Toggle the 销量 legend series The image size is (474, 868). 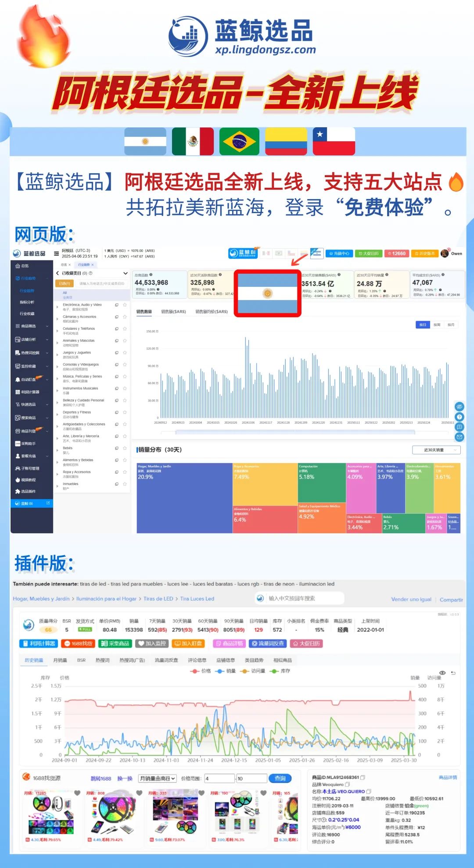click(225, 671)
